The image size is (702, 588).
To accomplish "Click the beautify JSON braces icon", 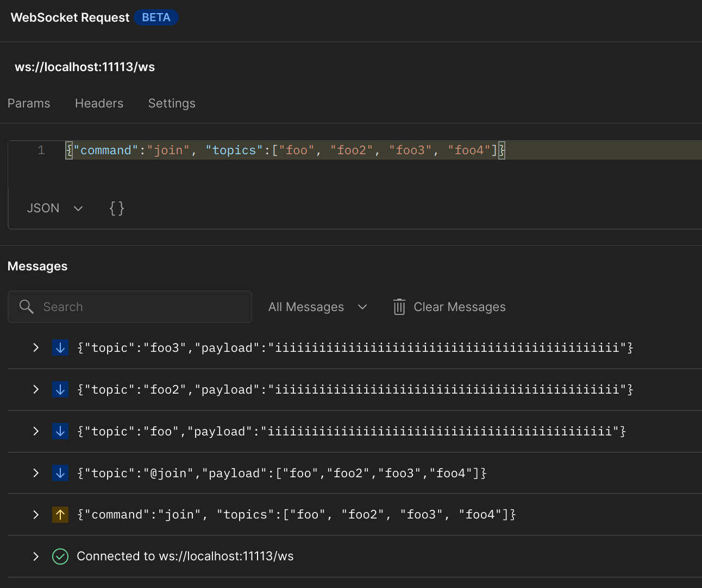I will point(116,207).
